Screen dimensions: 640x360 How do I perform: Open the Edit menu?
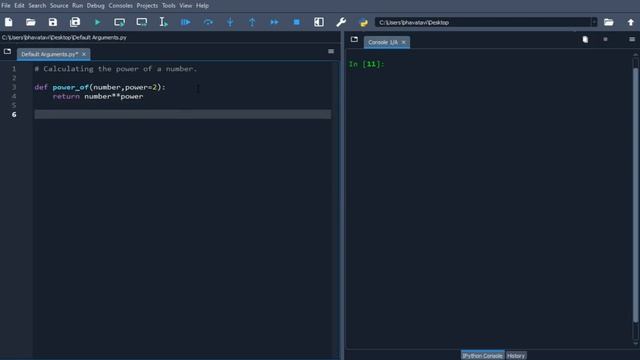pos(19,6)
